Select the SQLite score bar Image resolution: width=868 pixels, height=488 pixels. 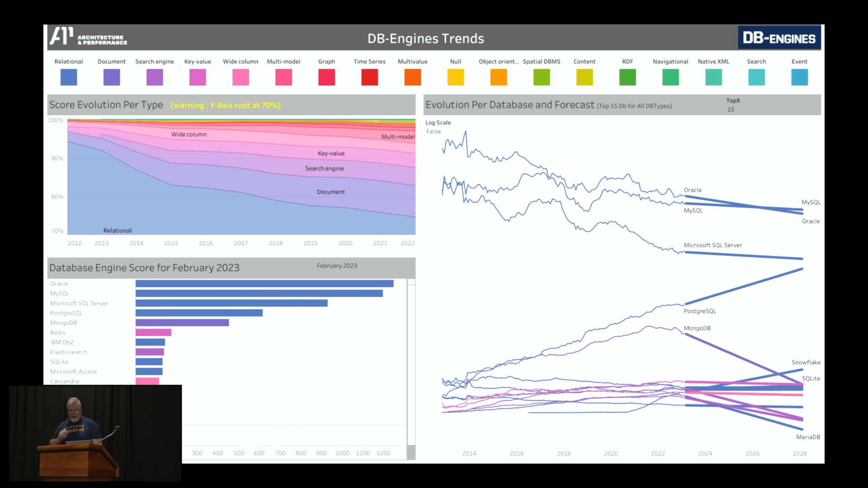149,361
